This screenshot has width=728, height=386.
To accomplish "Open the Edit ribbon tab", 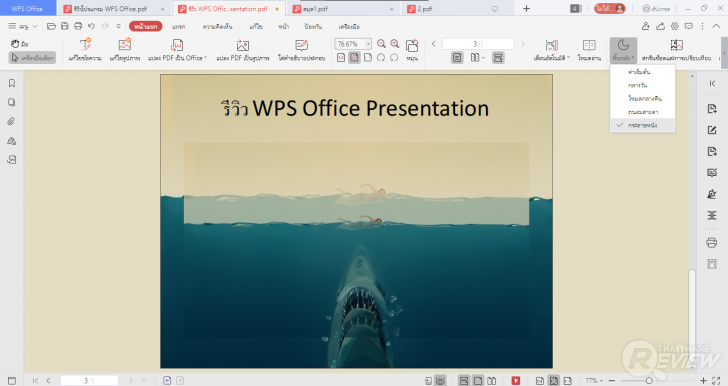I will [256, 26].
